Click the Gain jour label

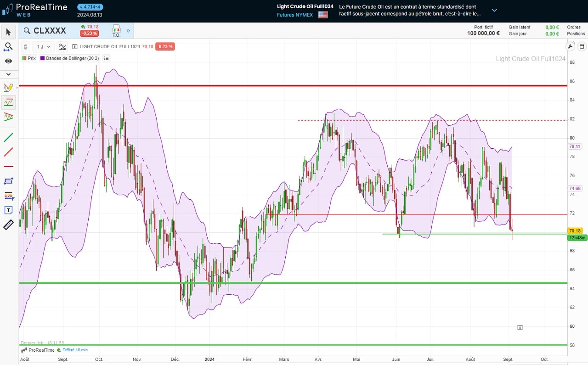point(517,34)
